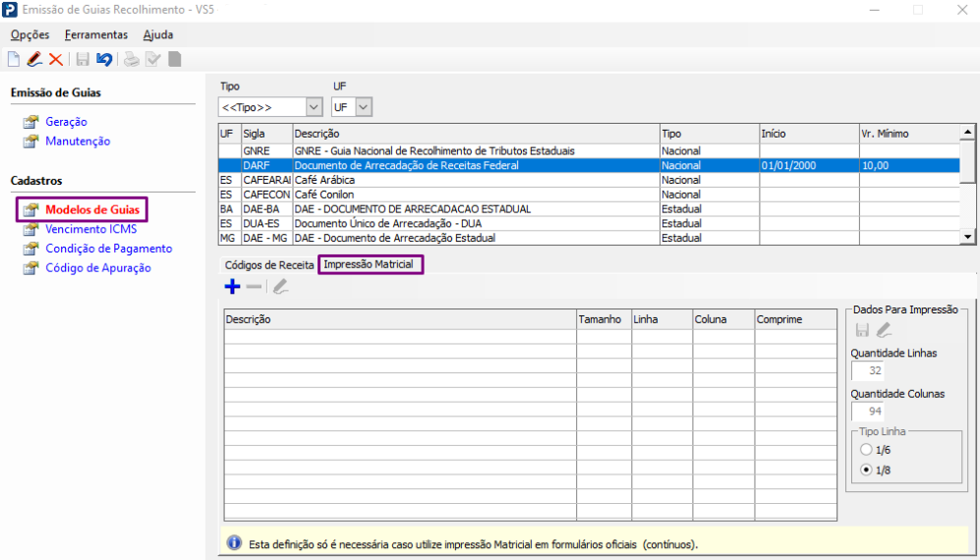Select the 1/6 Tipo Linha radio button
This screenshot has height=560, width=980.
tap(866, 449)
